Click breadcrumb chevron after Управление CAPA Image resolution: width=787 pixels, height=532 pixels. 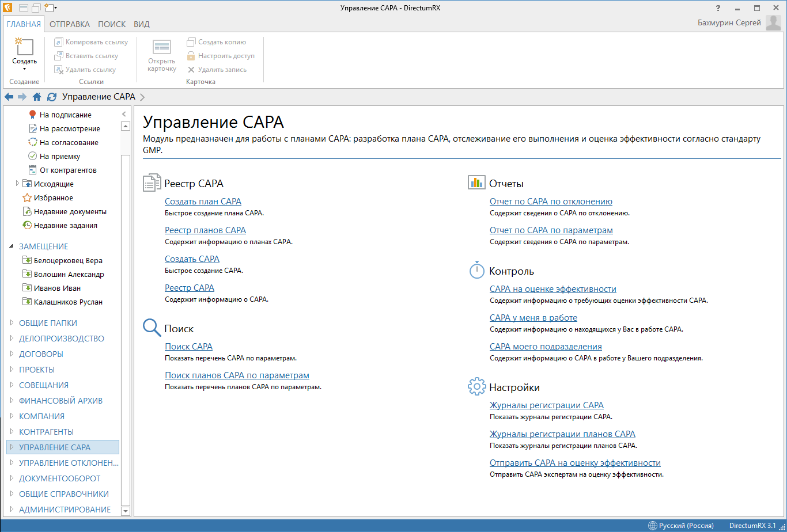click(142, 97)
